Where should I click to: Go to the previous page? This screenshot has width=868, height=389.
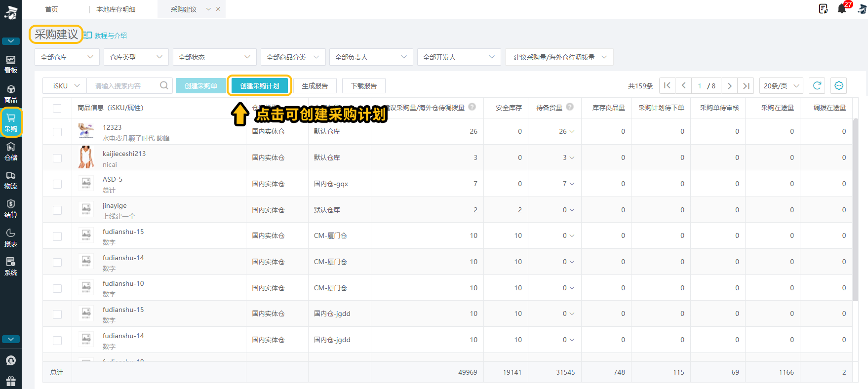click(684, 85)
